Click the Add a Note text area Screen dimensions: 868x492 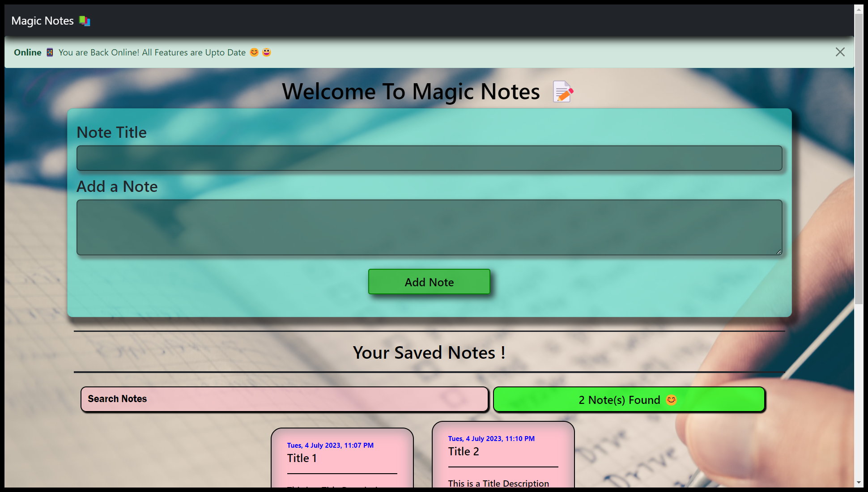coord(429,227)
